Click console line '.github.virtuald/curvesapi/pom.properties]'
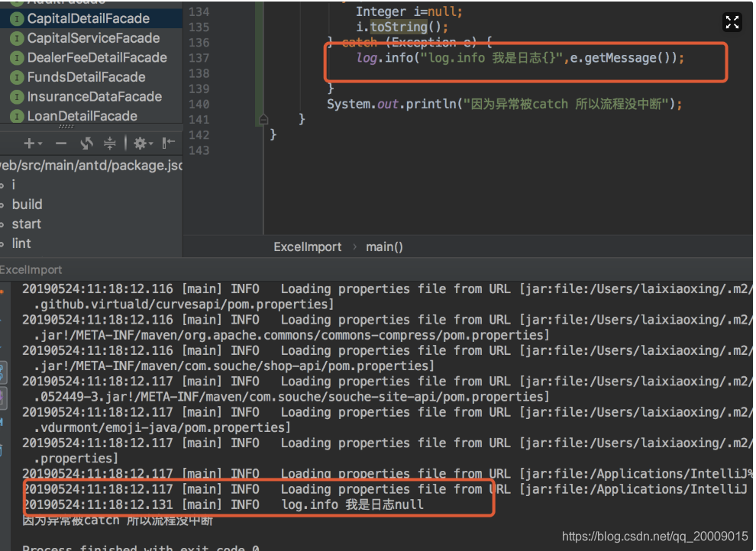The image size is (756, 551). pos(184,304)
